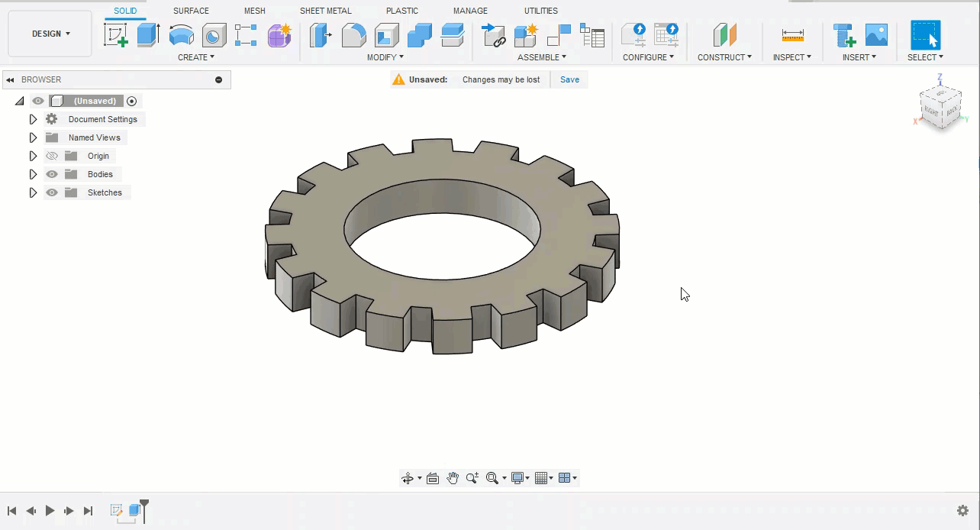Click the Insert Image icon
980x530 pixels.
876,35
